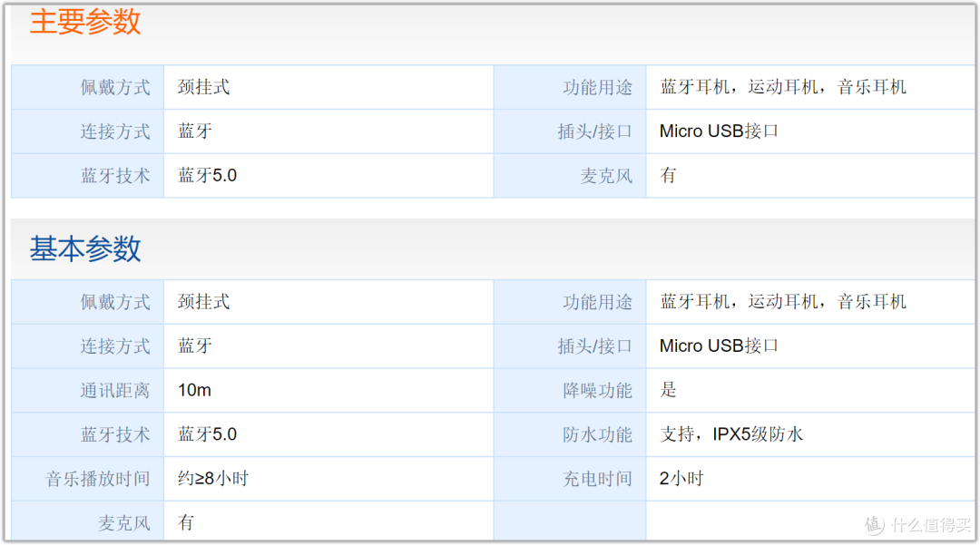Screen dimensions: 980x545
Task: Click the 充电时间 label cell
Action: [570, 478]
